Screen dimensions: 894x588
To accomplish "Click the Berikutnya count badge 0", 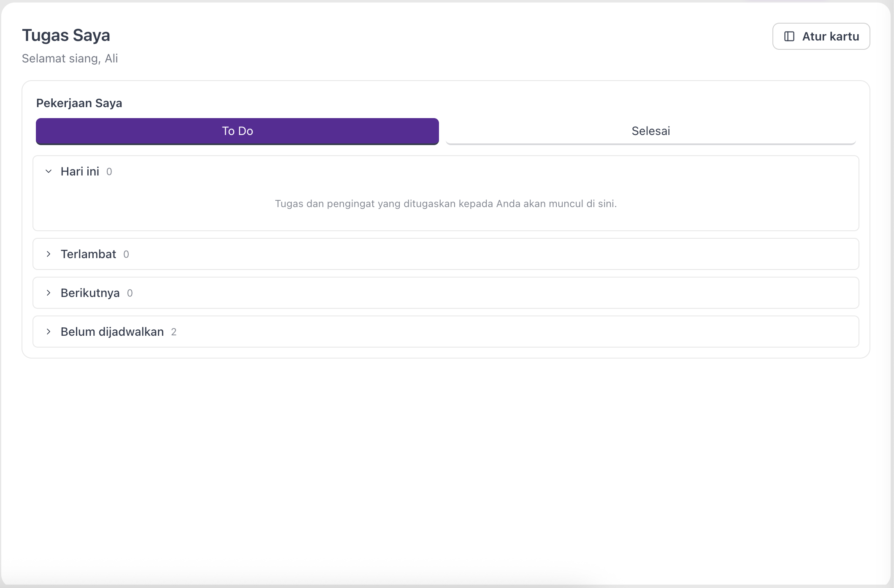I will (130, 293).
